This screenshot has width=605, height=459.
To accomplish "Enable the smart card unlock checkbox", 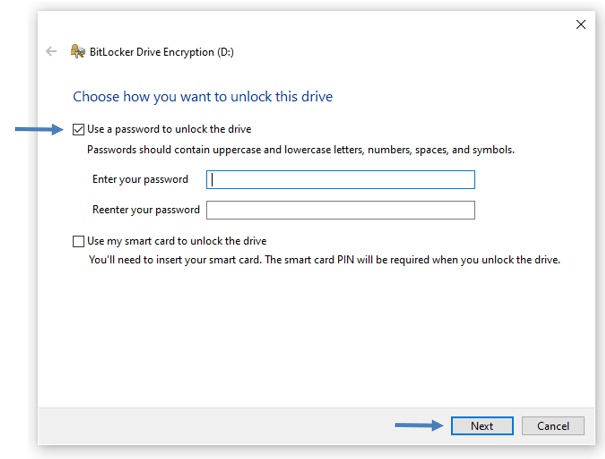I will coord(78,241).
